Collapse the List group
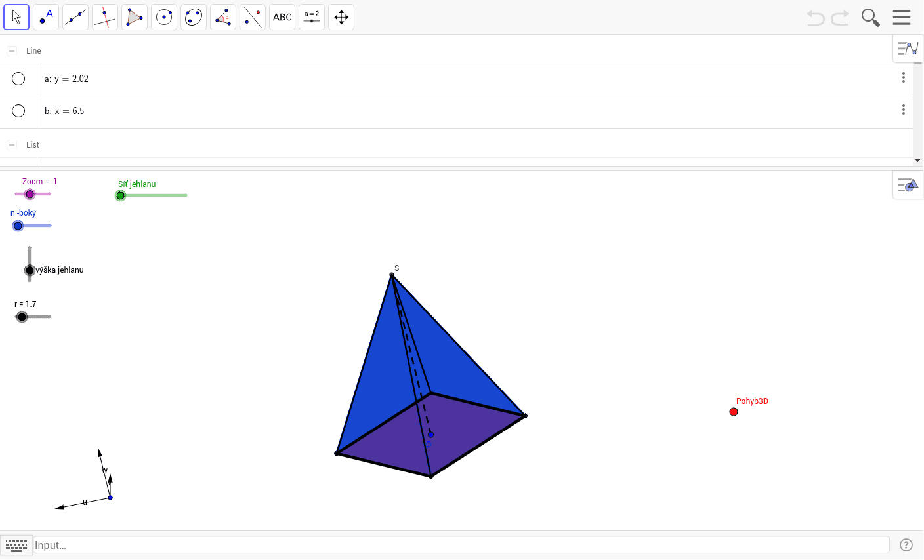This screenshot has height=560, width=924. click(12, 145)
